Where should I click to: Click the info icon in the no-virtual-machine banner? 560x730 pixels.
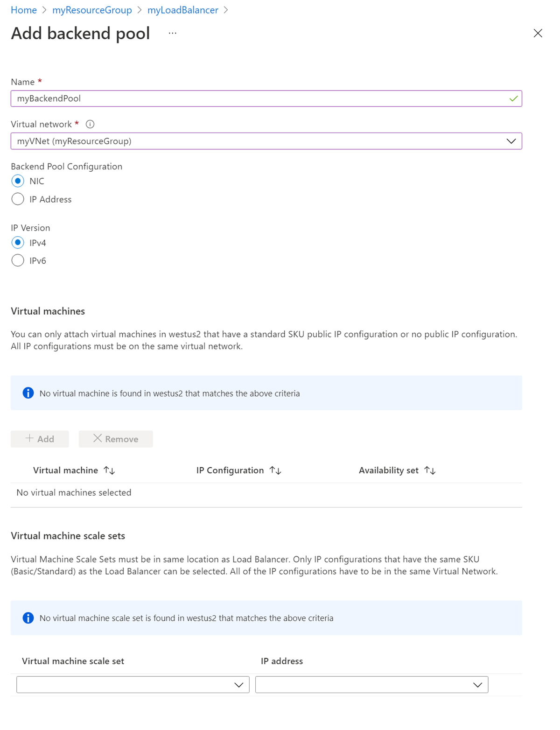[x=28, y=393]
